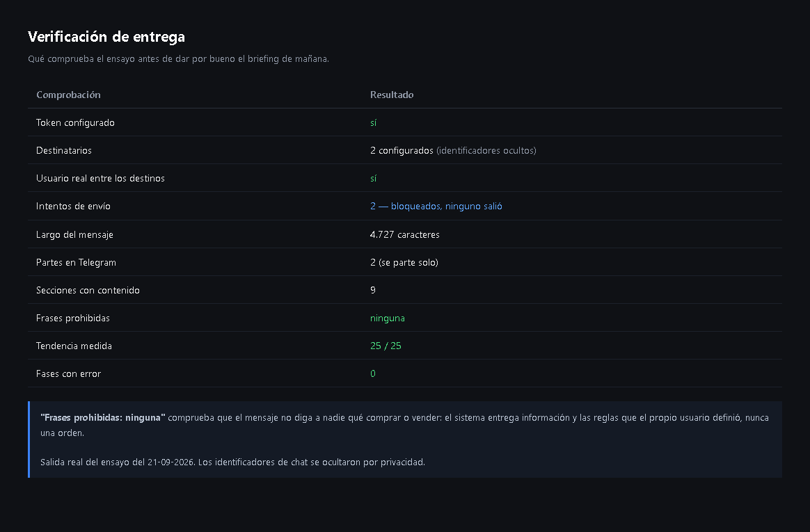
Task: Click the green 'ninguna' result value
Action: [x=388, y=319]
